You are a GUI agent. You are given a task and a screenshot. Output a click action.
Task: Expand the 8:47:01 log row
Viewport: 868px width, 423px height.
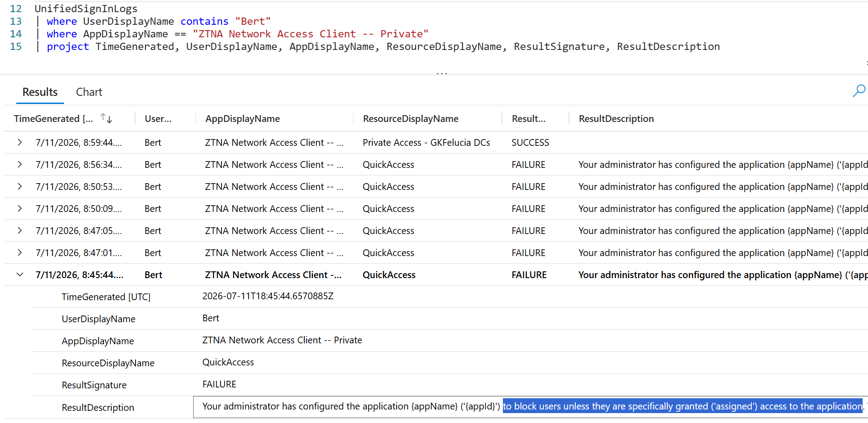pyautogui.click(x=20, y=252)
